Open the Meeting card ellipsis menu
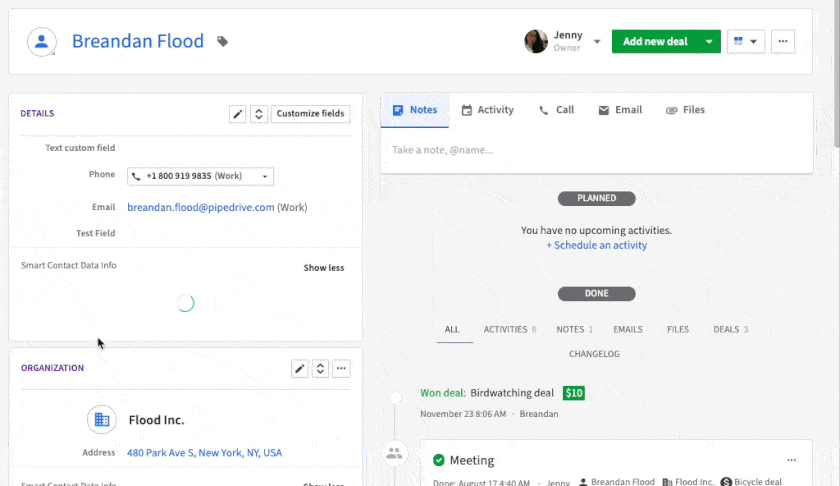This screenshot has height=486, width=840. [x=791, y=460]
